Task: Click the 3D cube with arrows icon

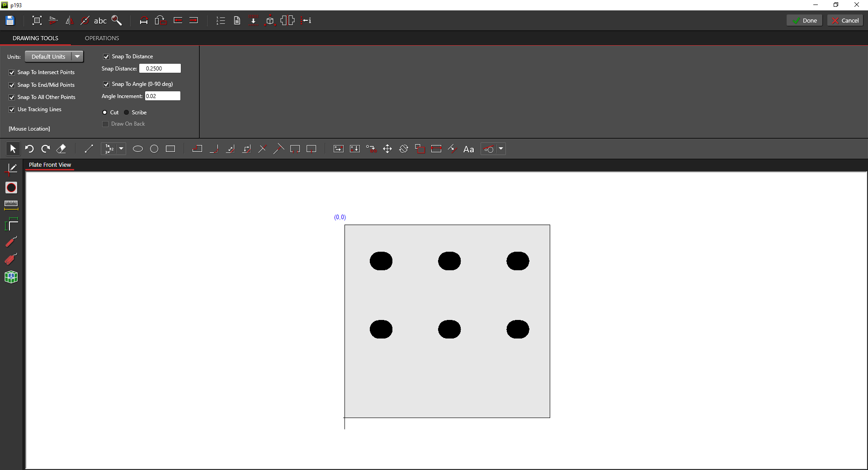Action: (270, 20)
